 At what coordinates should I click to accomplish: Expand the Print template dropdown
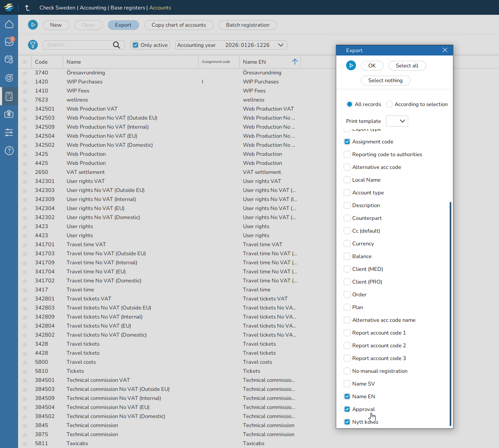coord(397,121)
